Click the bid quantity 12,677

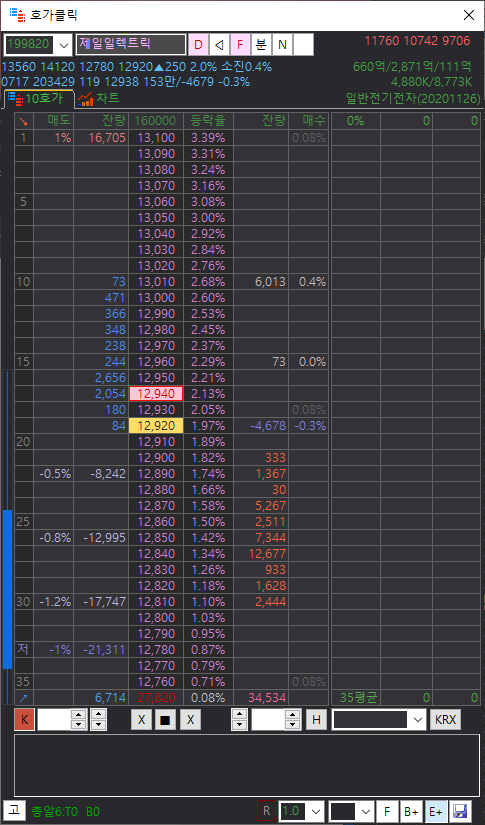click(x=268, y=554)
